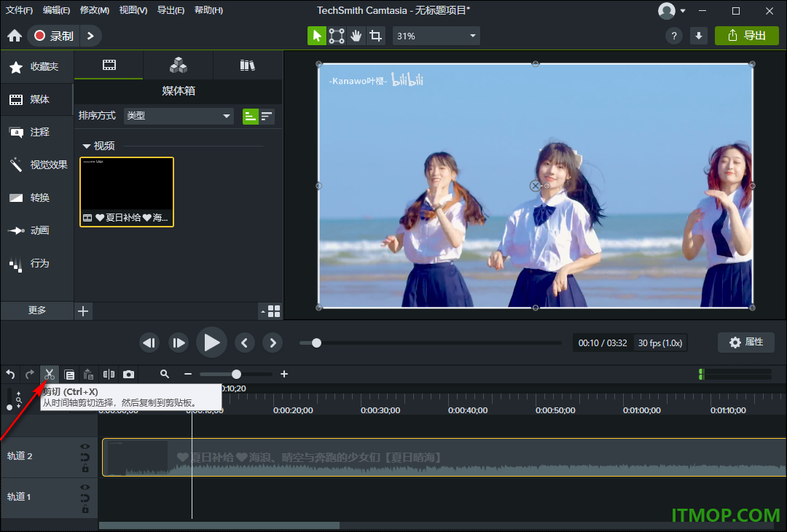787x532 pixels.
Task: Select the bounding-box Transform tool
Action: (336, 36)
